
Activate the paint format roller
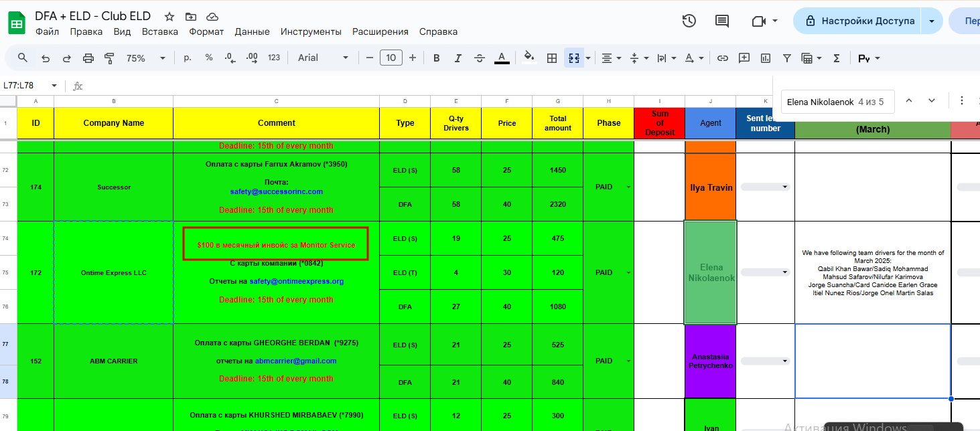tap(110, 58)
